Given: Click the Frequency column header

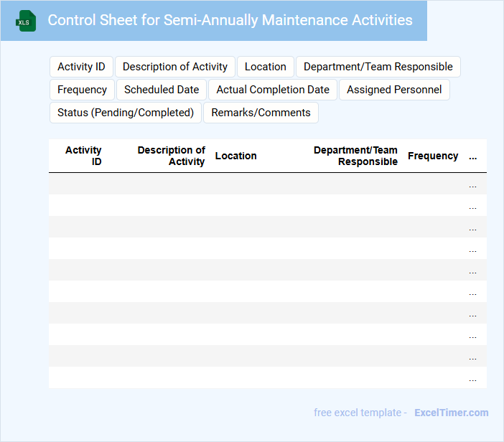Looking at the screenshot, I should [x=433, y=156].
